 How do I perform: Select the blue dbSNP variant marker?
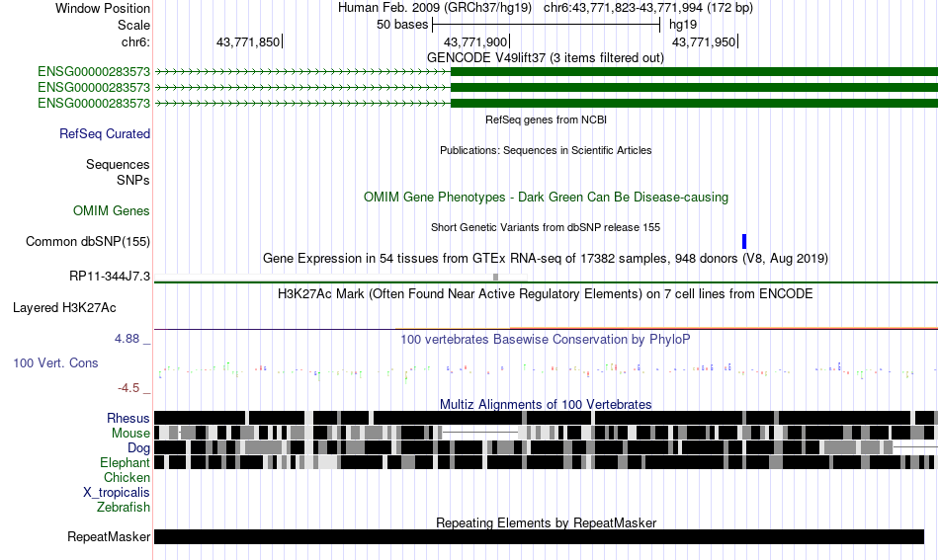tap(744, 242)
